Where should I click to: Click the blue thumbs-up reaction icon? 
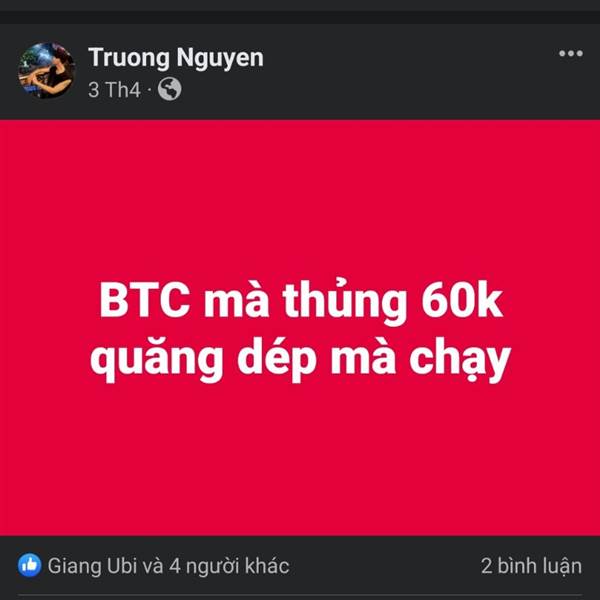pyautogui.click(x=29, y=565)
